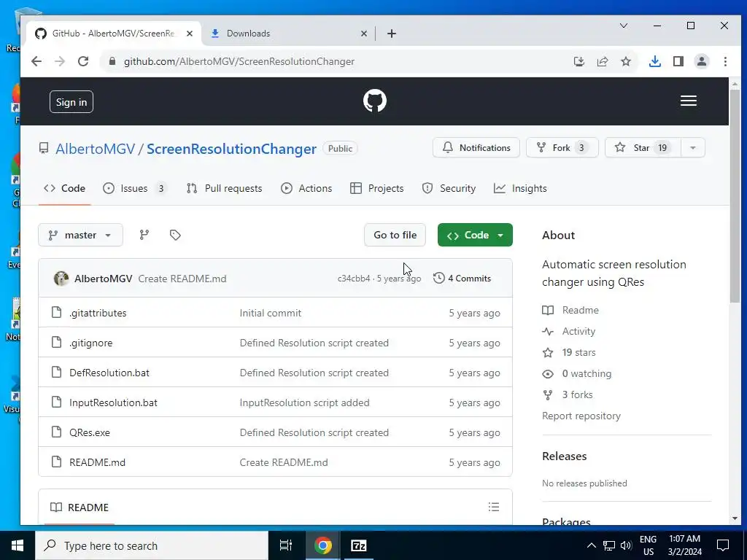Image resolution: width=747 pixels, height=560 pixels.
Task: Open the Pull requests tab
Action: pos(224,189)
